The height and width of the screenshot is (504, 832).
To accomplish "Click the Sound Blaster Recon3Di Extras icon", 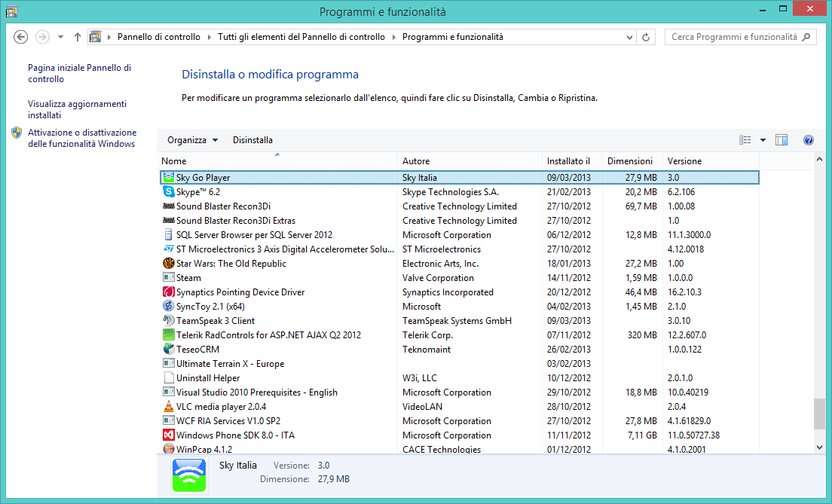I will (x=168, y=220).
